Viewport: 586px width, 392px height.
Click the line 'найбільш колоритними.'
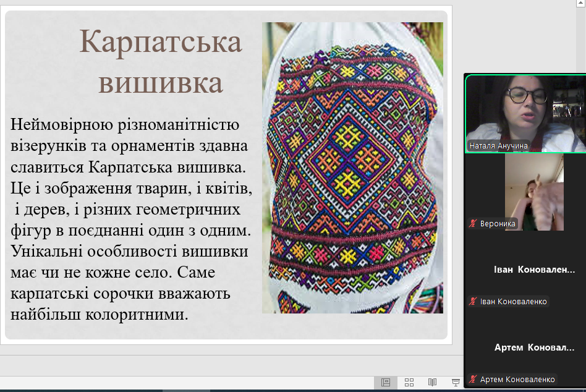[99, 314]
